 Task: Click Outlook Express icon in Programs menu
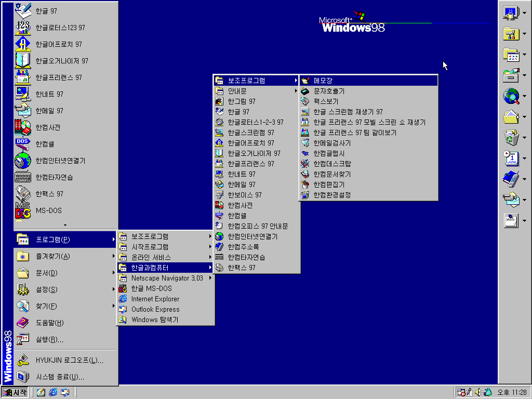[x=123, y=309]
